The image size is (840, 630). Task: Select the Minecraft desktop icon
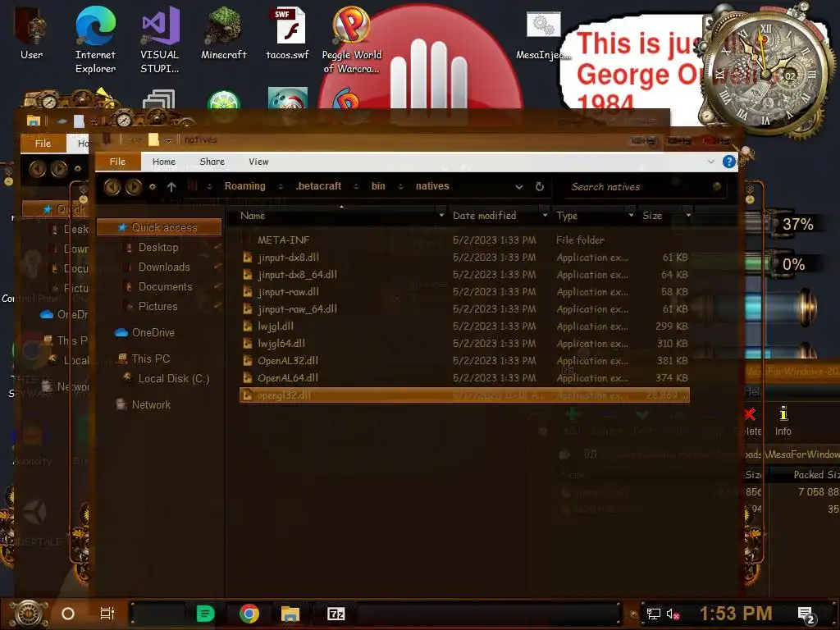pos(223,33)
